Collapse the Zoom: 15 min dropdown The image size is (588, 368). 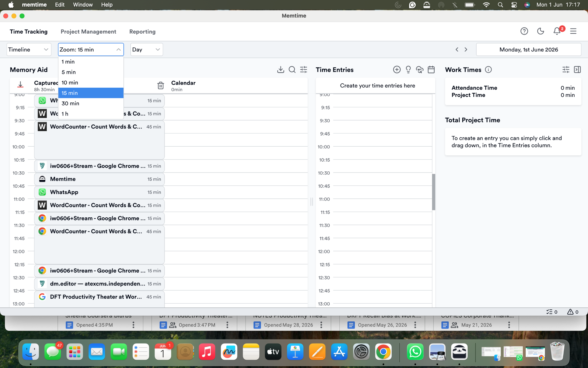tap(91, 49)
